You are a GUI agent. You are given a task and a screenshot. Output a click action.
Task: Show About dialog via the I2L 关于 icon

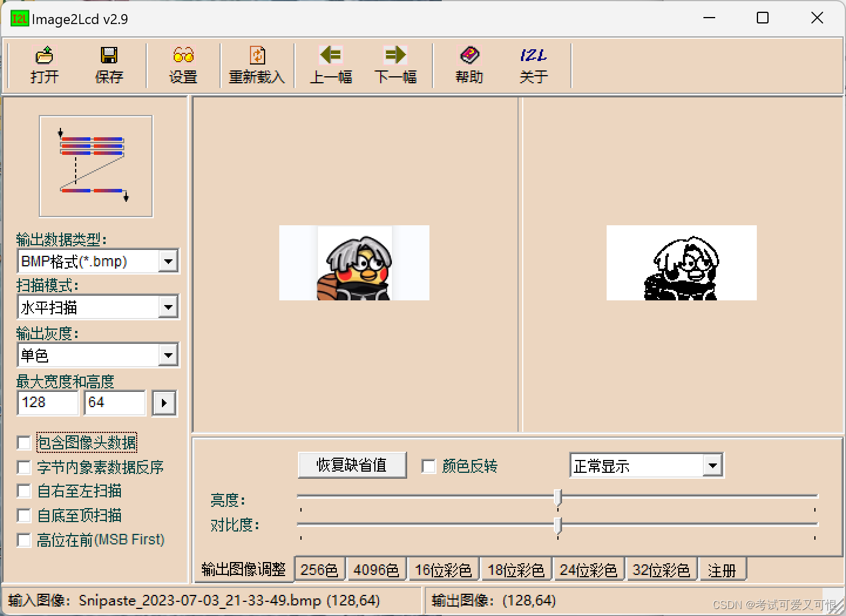533,63
